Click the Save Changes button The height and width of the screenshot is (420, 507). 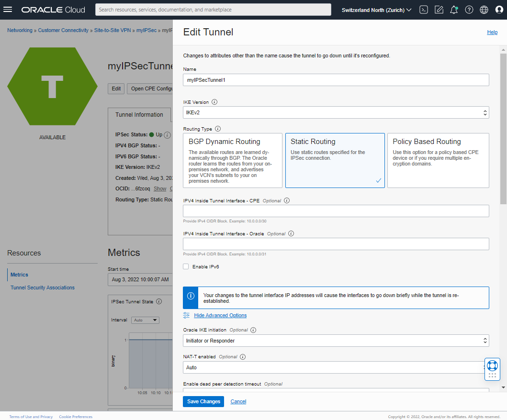coord(203,401)
